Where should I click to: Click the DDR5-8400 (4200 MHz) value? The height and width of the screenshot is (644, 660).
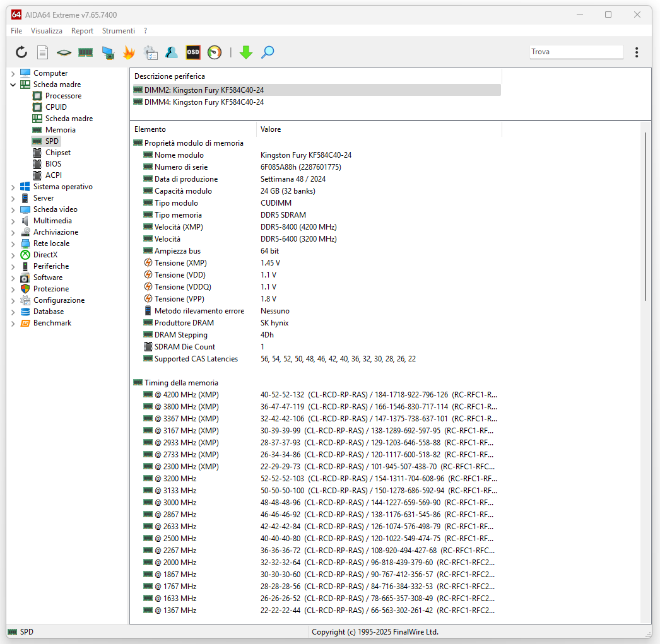click(x=298, y=227)
